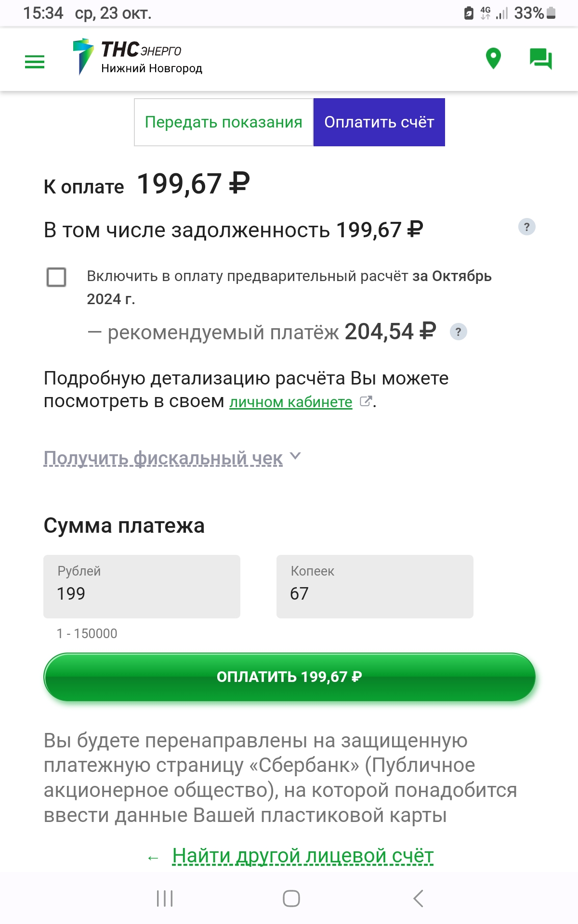Focus the "Копеек" amount field
The width and height of the screenshot is (578, 924).
pyautogui.click(x=375, y=587)
